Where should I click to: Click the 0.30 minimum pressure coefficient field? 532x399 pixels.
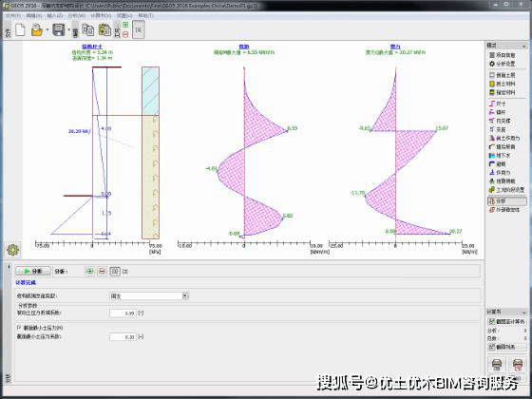[x=123, y=337]
